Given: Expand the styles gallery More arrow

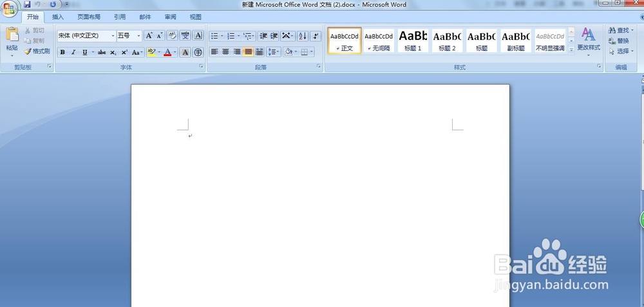Looking at the screenshot, I should click(571, 50).
